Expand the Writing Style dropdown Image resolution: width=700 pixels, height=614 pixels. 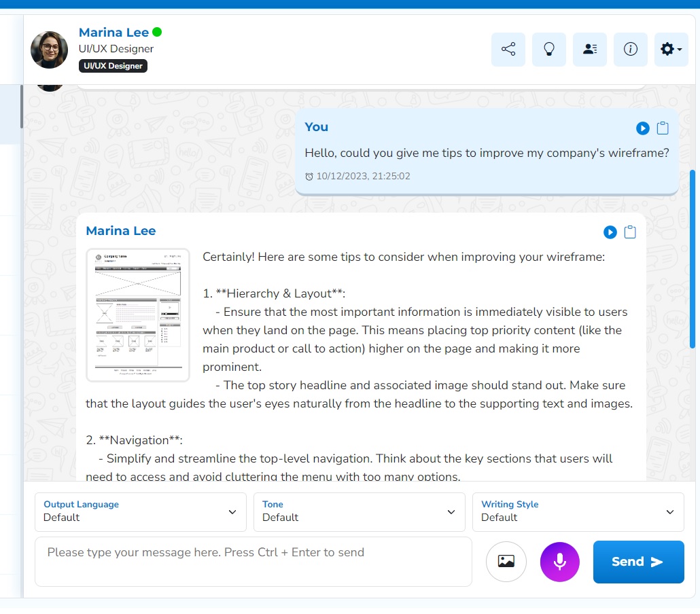(x=578, y=511)
